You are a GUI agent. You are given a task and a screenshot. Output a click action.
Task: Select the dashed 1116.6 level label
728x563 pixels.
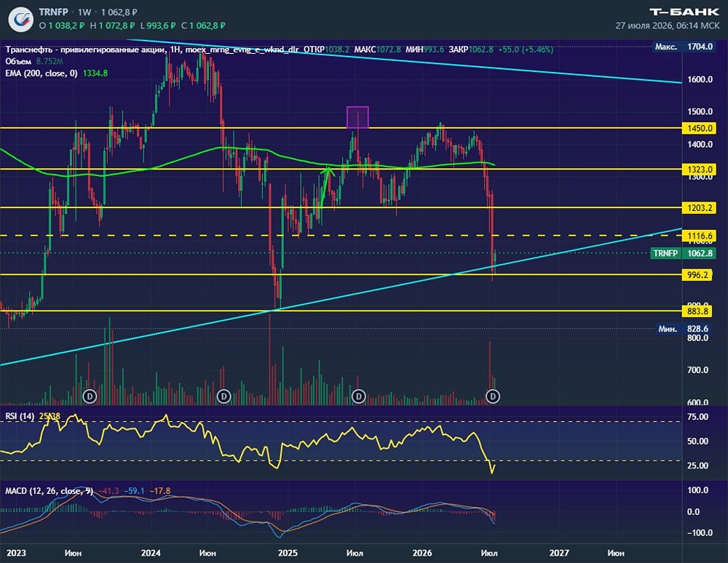pos(699,236)
